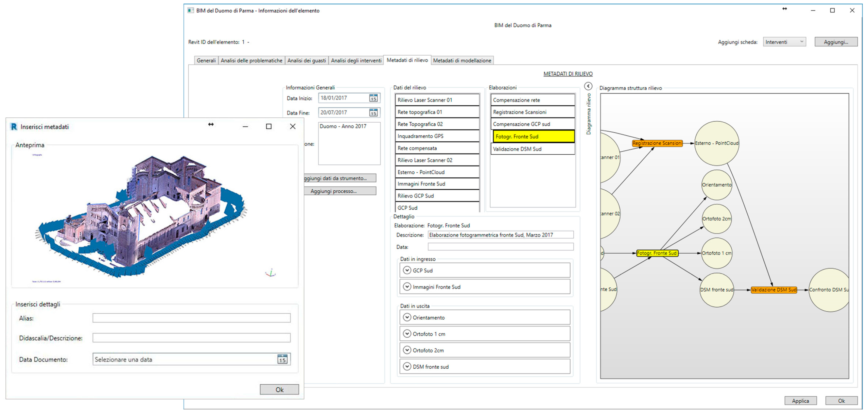Click the Applica button
The width and height of the screenshot is (868, 419).
800,401
